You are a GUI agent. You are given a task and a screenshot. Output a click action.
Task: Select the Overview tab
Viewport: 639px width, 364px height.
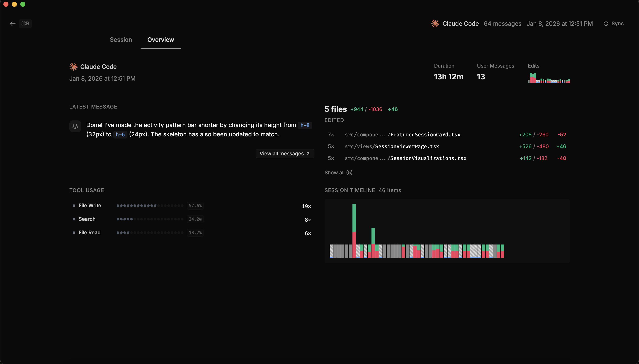[160, 39]
